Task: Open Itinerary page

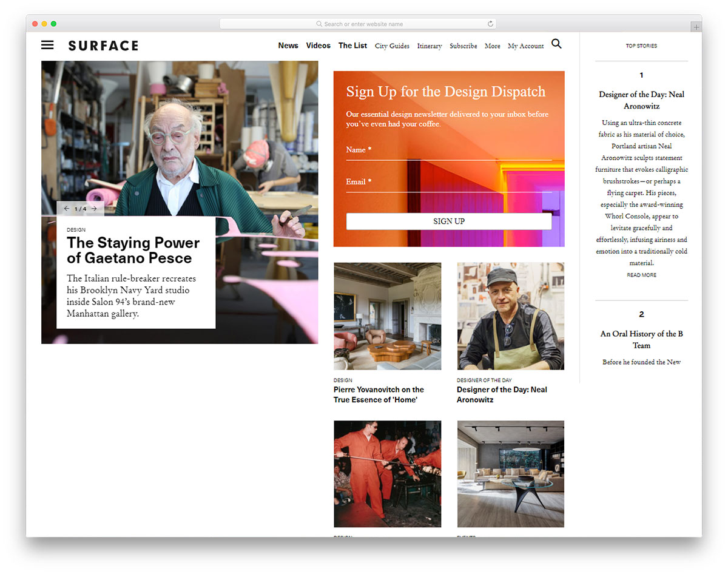Action: click(x=430, y=46)
